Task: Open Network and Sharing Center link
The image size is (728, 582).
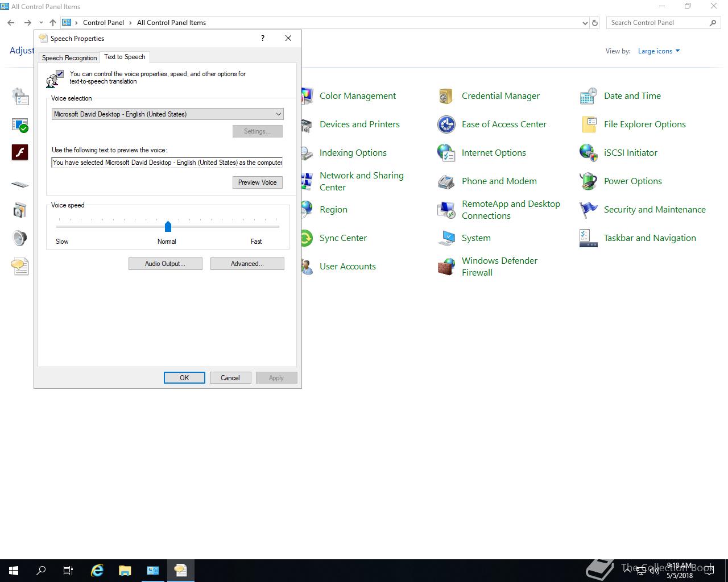Action: point(362,181)
